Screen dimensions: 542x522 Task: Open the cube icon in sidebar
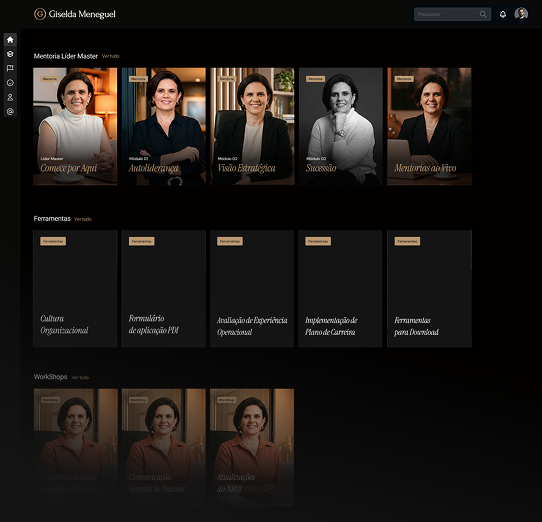pos(10,54)
